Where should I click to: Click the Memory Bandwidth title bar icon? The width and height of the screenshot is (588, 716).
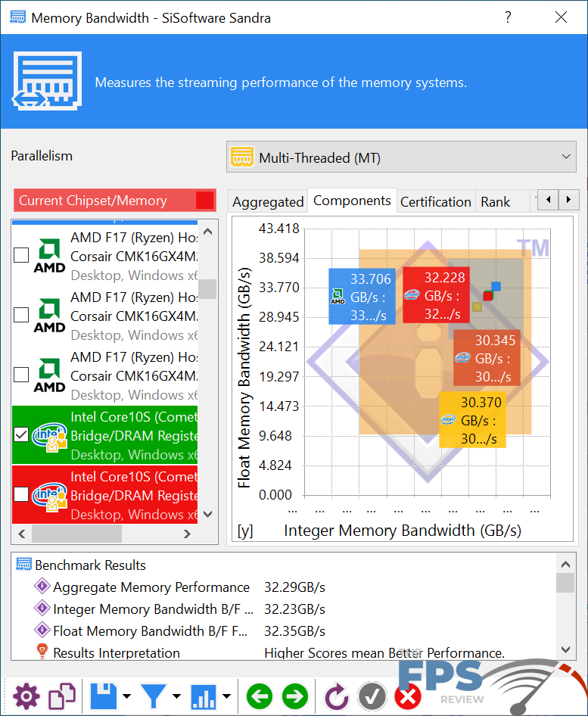[18, 17]
